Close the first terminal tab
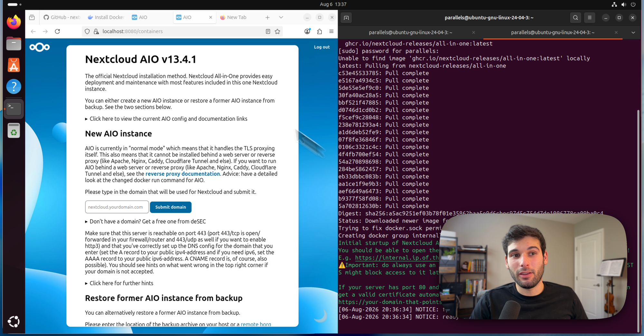Viewport: 644px width, 336px height. (474, 33)
